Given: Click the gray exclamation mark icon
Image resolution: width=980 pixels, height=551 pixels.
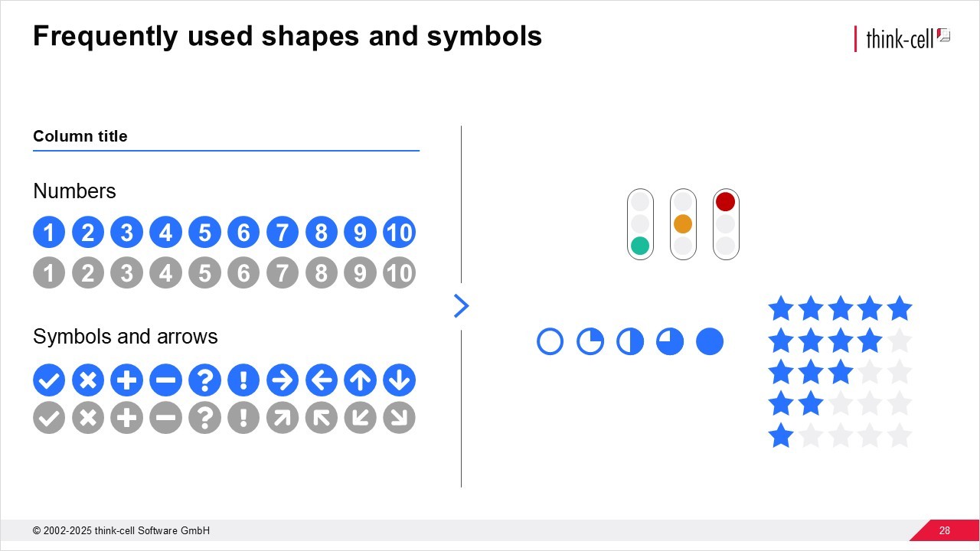Looking at the screenshot, I should coord(243,418).
